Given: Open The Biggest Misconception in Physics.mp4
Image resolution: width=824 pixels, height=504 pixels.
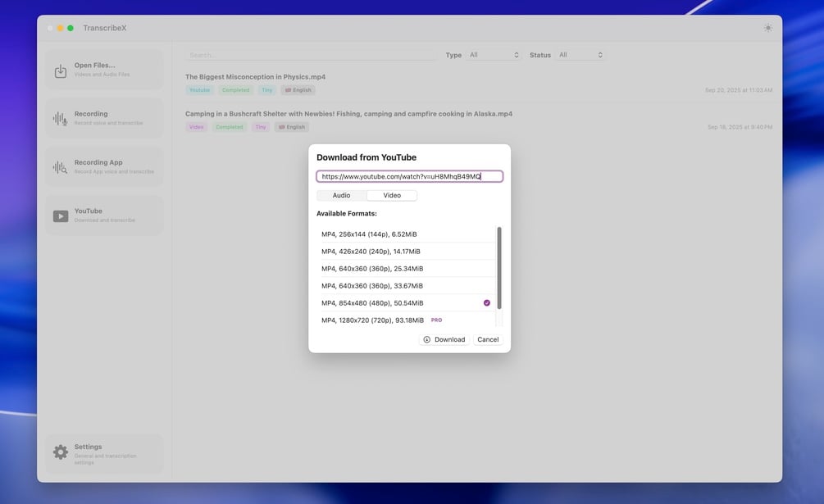Looking at the screenshot, I should click(x=255, y=77).
